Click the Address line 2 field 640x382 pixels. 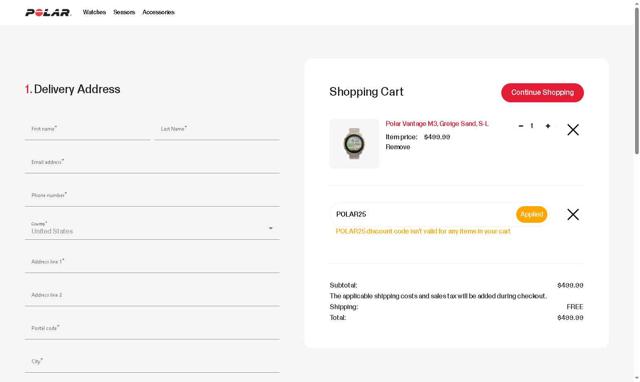point(152,295)
